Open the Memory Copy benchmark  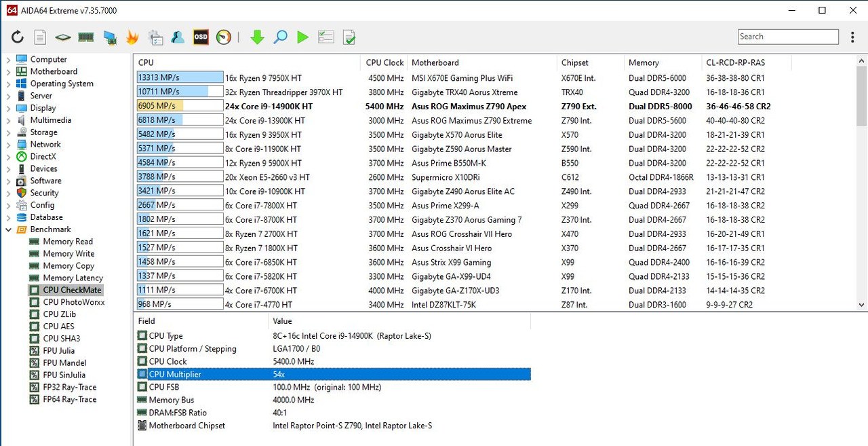click(x=68, y=266)
